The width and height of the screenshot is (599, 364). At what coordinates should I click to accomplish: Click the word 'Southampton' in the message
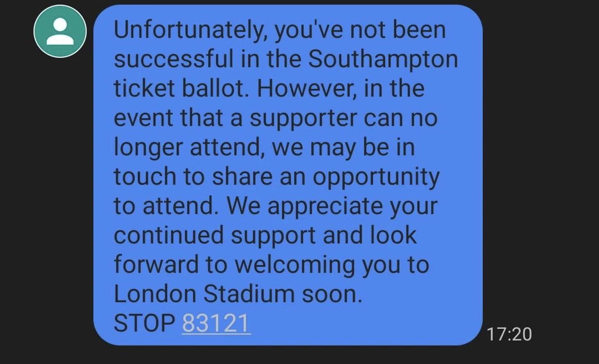click(383, 59)
